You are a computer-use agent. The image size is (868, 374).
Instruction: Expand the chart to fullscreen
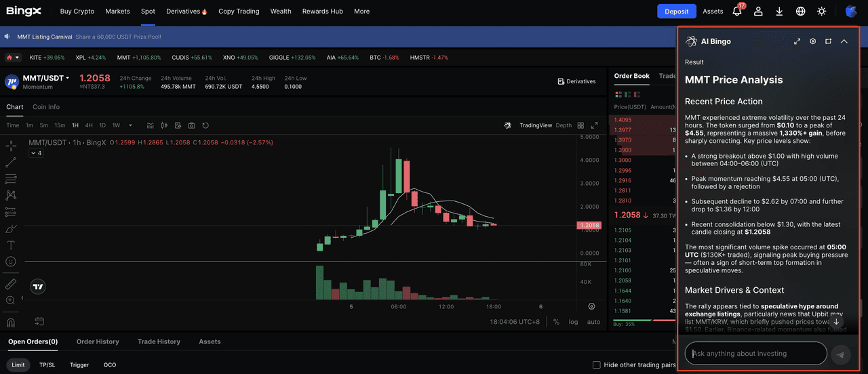coord(595,125)
